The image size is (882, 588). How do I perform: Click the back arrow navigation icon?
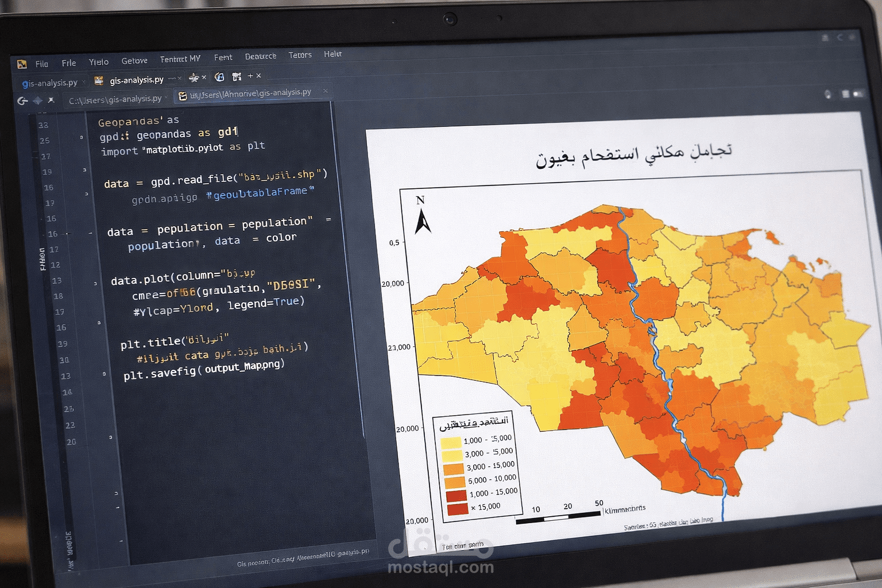[22, 101]
